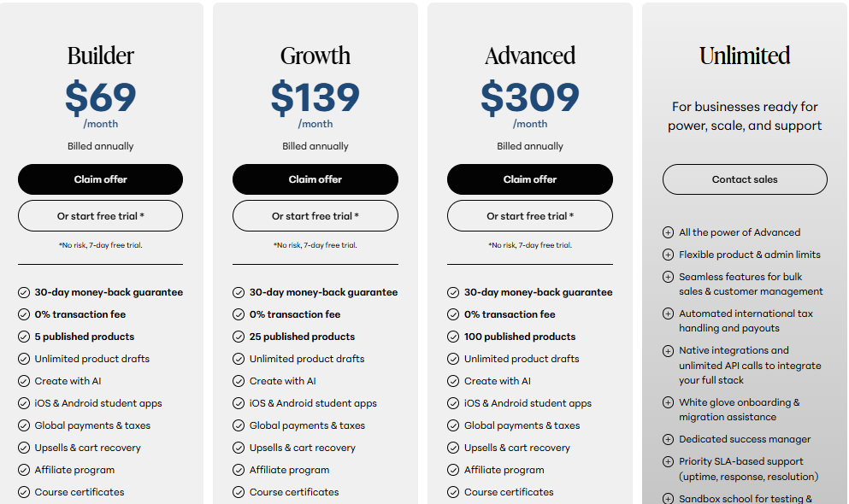Start free trial for the Growth plan
The image size is (849, 504).
click(x=315, y=216)
